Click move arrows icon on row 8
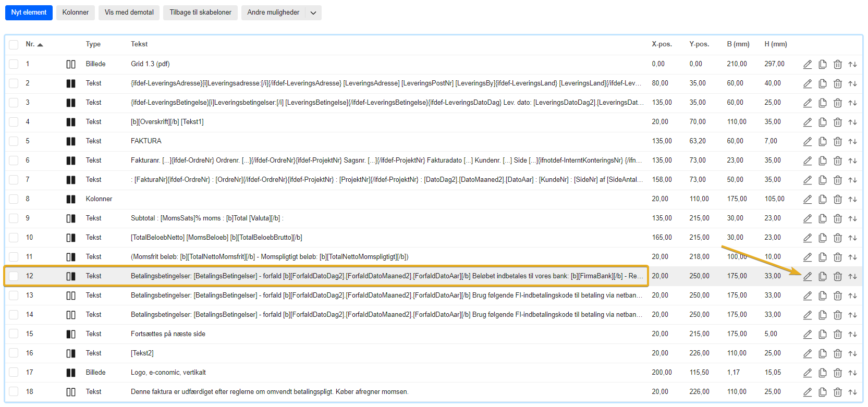 [852, 199]
